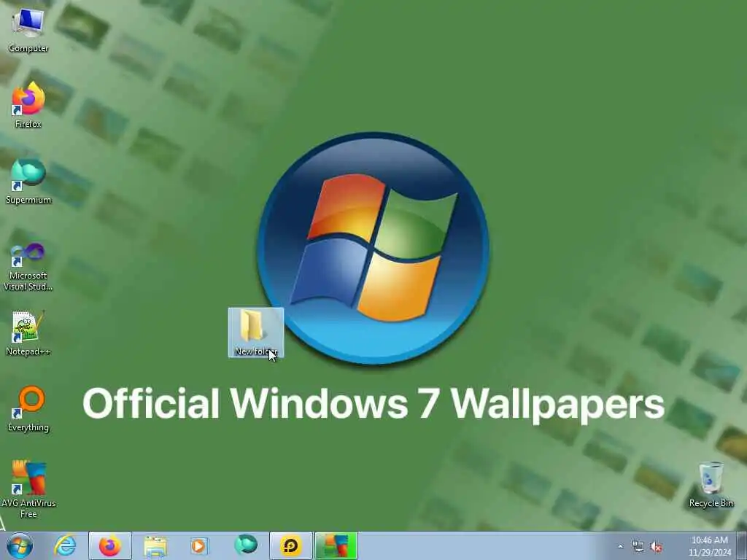
Task: Open the network status tray icon
Action: point(638,547)
